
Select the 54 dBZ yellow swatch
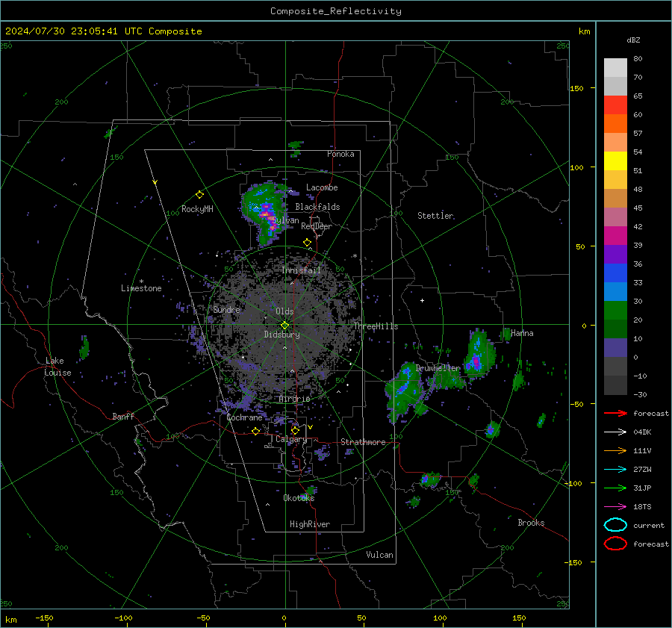(x=615, y=161)
